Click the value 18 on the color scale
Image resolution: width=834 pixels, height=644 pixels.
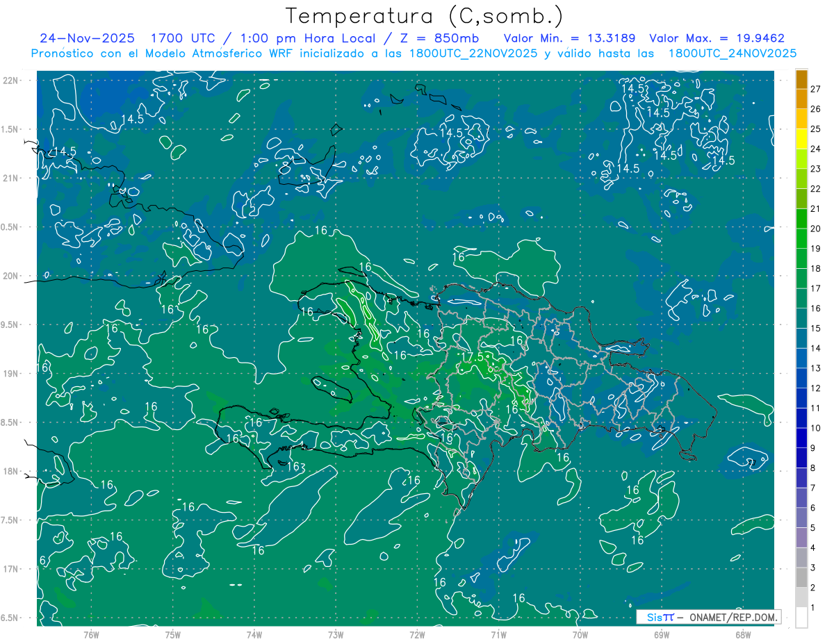pos(816,268)
